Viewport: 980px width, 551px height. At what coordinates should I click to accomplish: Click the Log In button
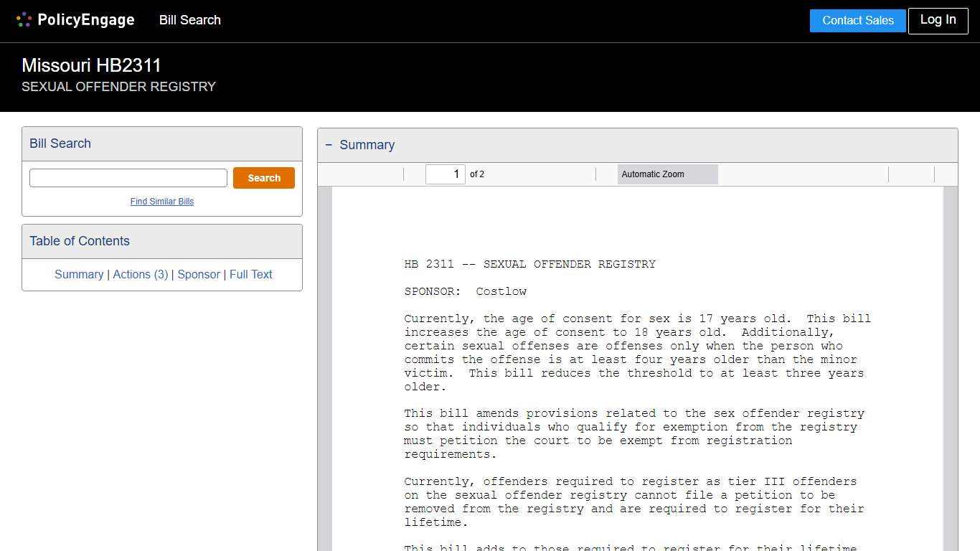point(938,20)
